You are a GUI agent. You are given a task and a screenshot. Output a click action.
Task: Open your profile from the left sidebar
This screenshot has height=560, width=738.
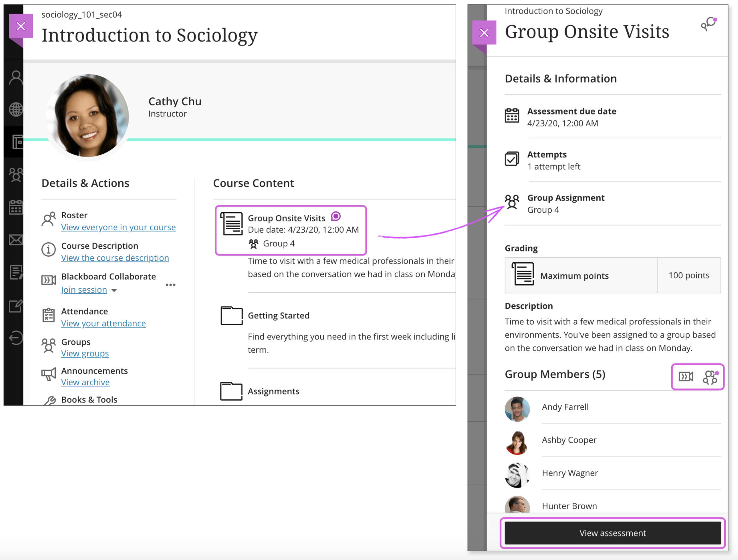click(x=16, y=77)
